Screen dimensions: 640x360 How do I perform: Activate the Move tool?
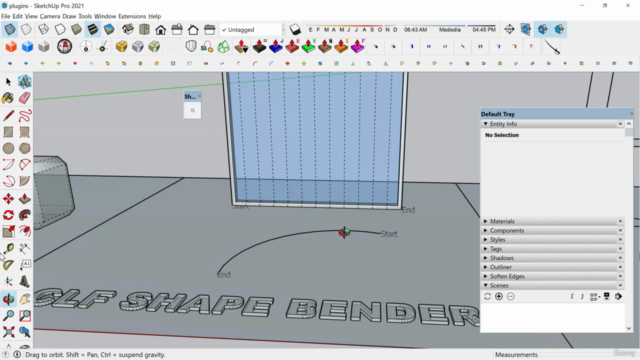click(x=8, y=199)
